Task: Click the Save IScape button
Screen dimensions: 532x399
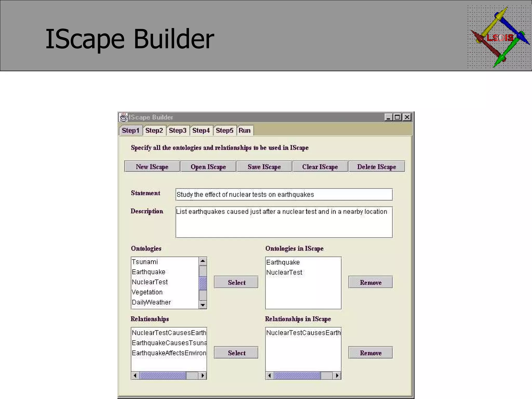Action: coord(264,167)
